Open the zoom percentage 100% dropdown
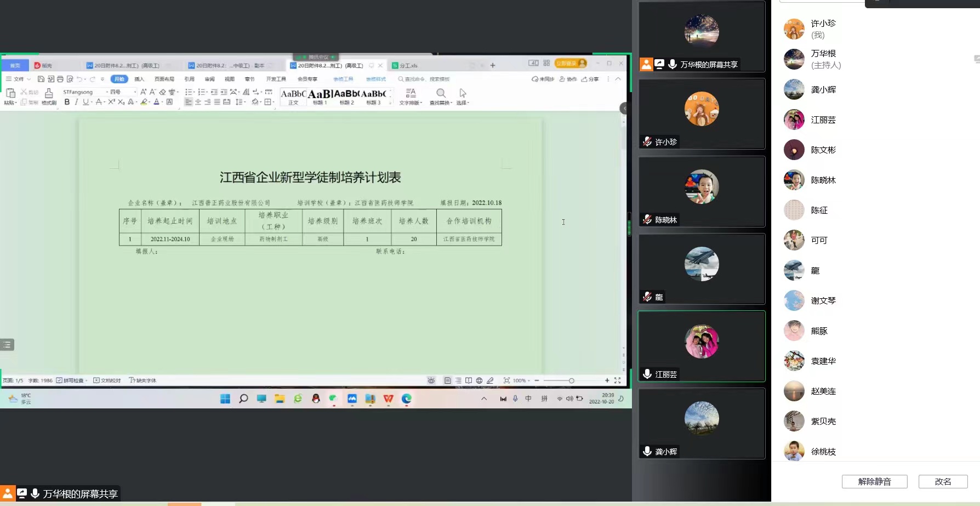The height and width of the screenshot is (506, 980). pos(521,380)
